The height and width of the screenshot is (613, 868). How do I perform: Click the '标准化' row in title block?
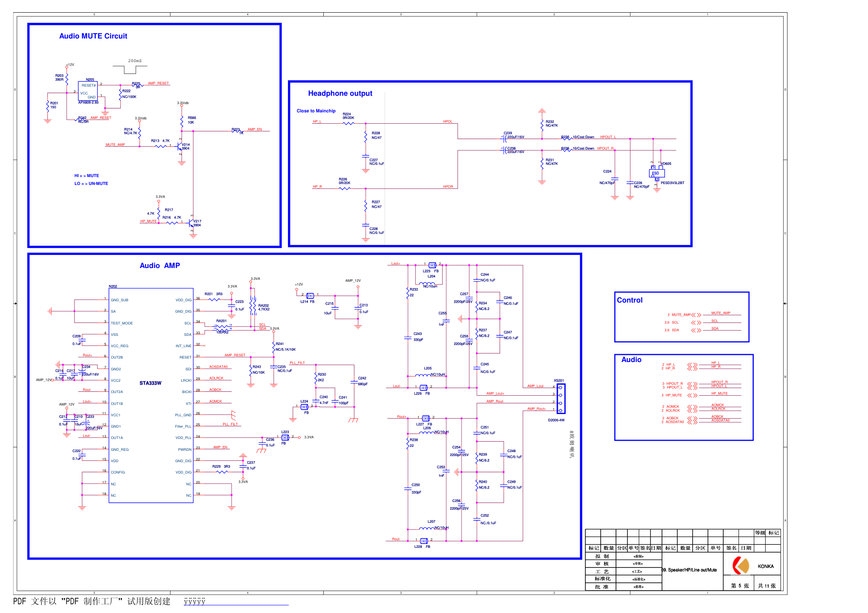click(x=602, y=579)
